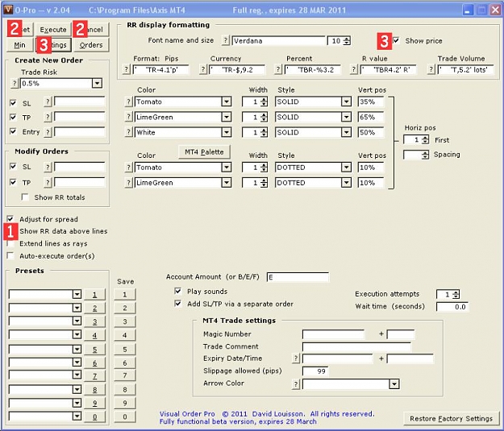The width and height of the screenshot is (504, 431).
Task: Click help icon beside Entry field
Action: pyautogui.click(x=48, y=132)
